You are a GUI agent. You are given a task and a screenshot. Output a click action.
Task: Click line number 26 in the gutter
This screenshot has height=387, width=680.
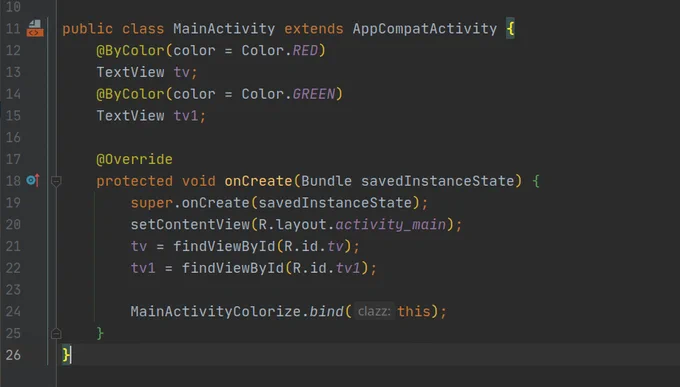13,355
